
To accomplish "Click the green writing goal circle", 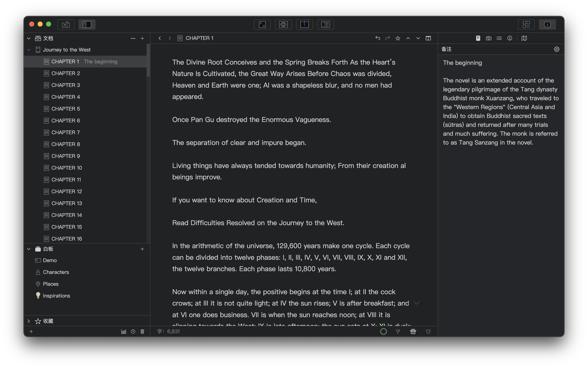I will pos(383,331).
